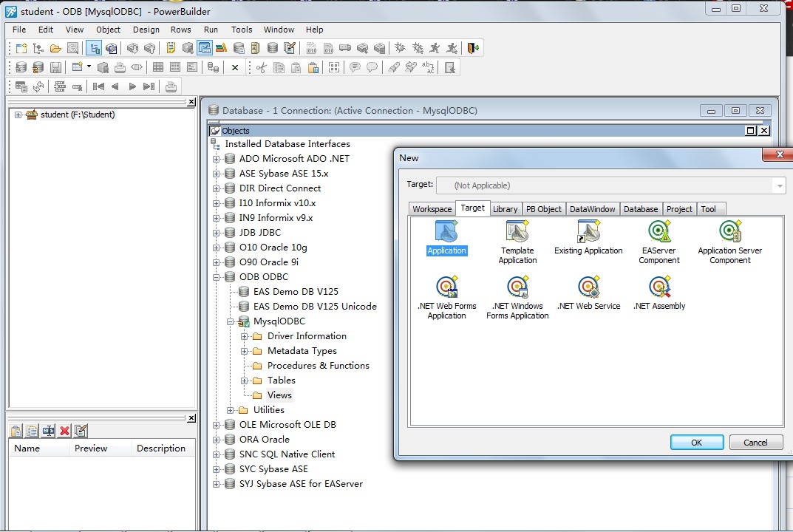This screenshot has height=532, width=793.
Task: Click the Exit door toolbar icon
Action: (x=473, y=48)
